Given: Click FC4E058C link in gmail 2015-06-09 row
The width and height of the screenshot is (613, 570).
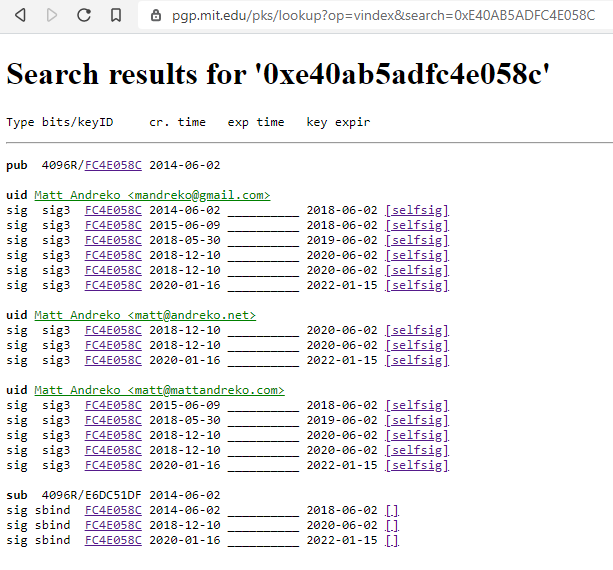Looking at the screenshot, I should [x=113, y=225].
